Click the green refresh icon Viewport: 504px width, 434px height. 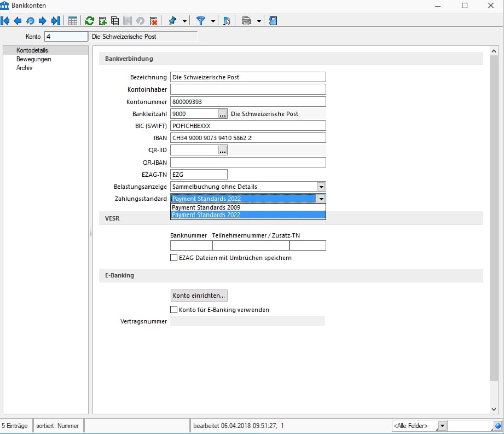(x=90, y=21)
